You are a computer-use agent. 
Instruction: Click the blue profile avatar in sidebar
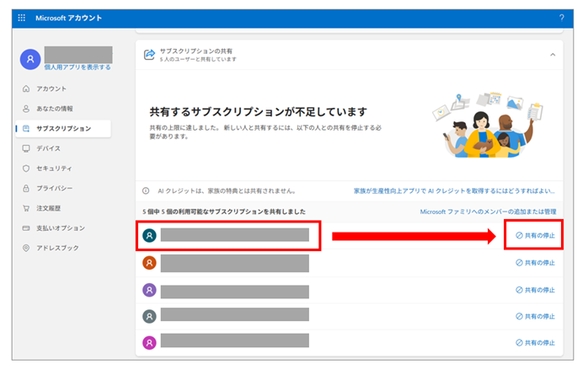(x=30, y=59)
